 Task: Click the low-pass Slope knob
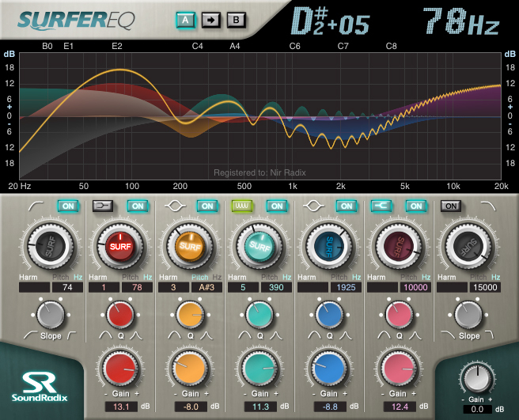[468, 315]
